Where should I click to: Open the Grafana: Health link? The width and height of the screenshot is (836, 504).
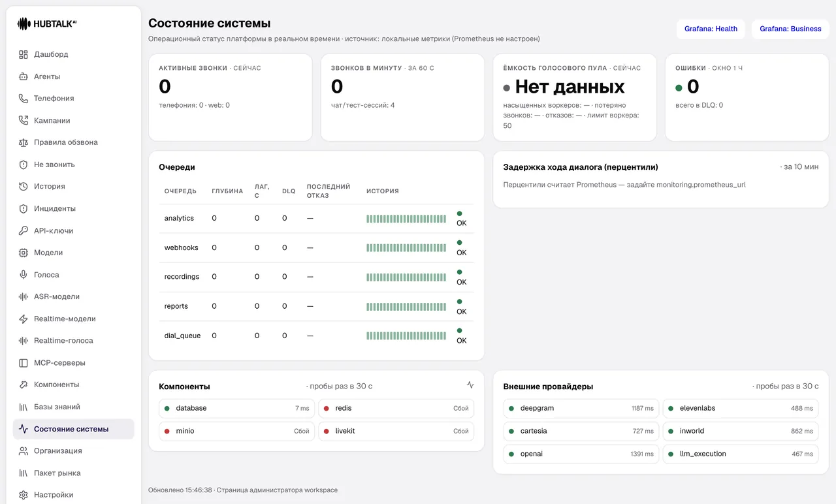click(711, 29)
